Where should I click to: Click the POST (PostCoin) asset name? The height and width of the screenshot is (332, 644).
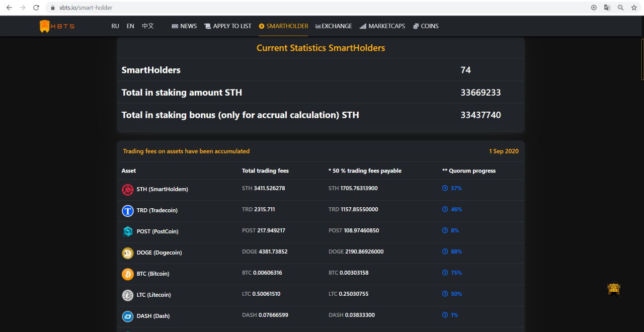coord(157,231)
